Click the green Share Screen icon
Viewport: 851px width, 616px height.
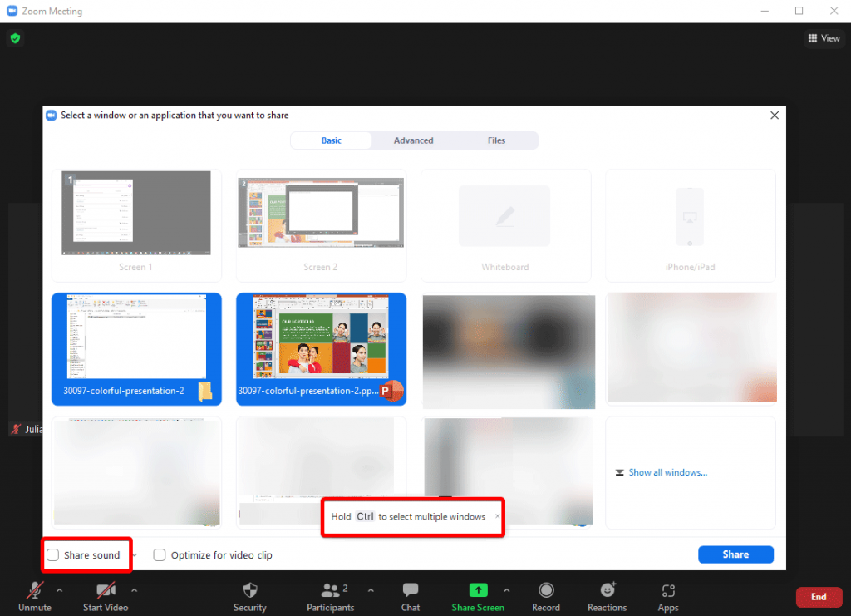[x=477, y=590]
